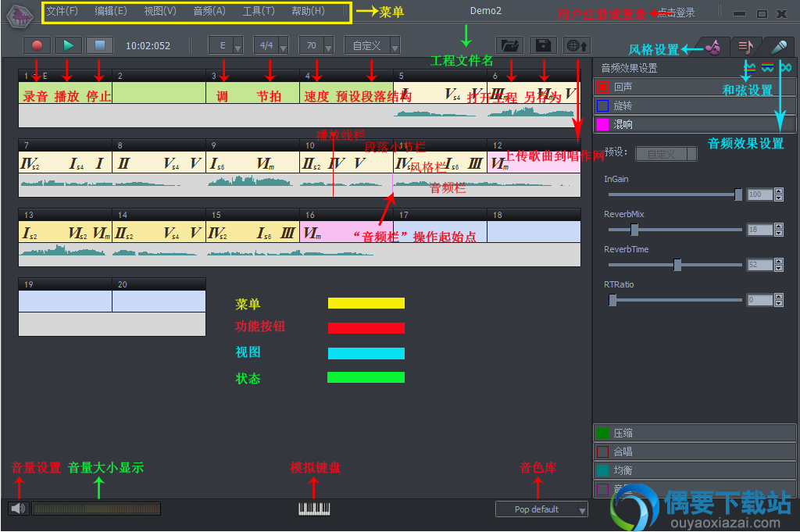Play the song with the green play button
Screen dimensions: 800x532
68,45
